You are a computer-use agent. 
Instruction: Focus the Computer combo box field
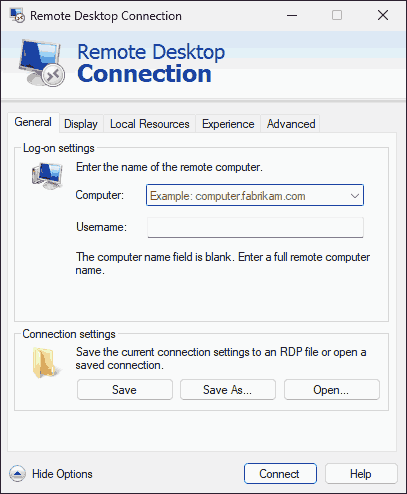pyautogui.click(x=255, y=195)
